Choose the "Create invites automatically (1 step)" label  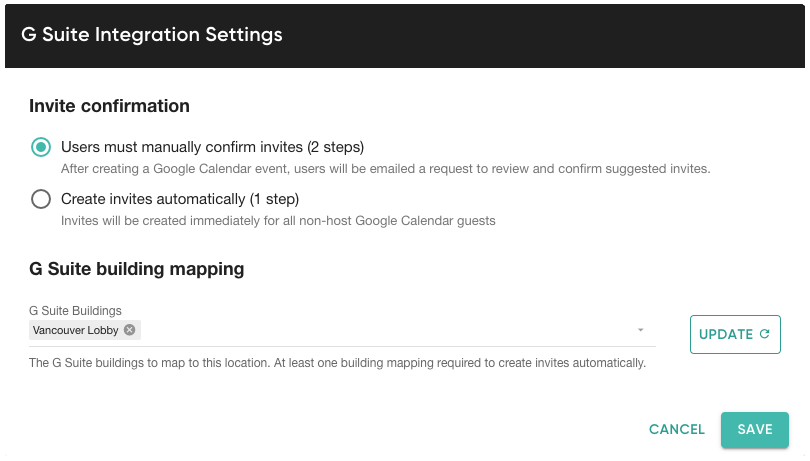click(x=180, y=199)
